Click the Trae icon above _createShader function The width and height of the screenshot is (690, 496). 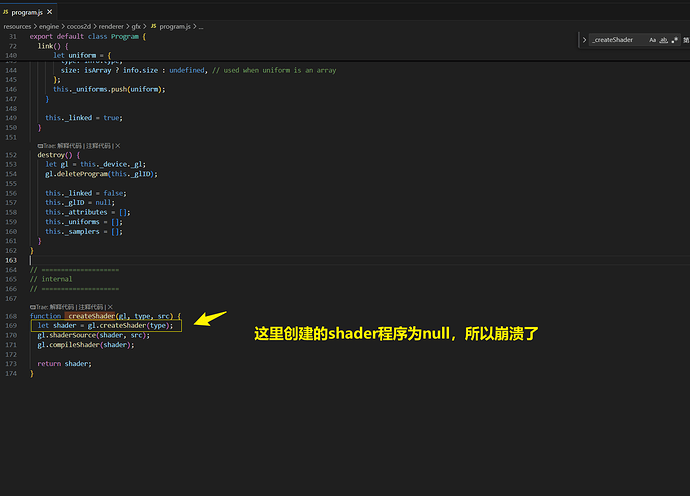pos(33,307)
